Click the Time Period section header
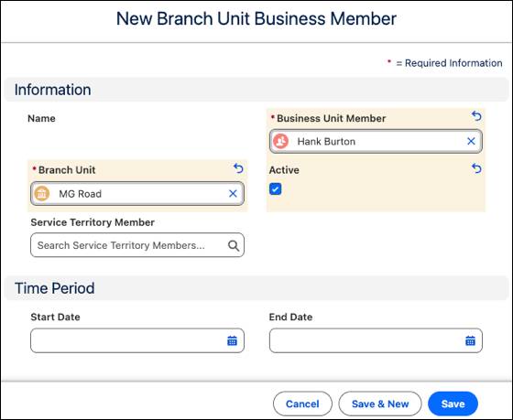The image size is (513, 420). pyautogui.click(x=256, y=288)
